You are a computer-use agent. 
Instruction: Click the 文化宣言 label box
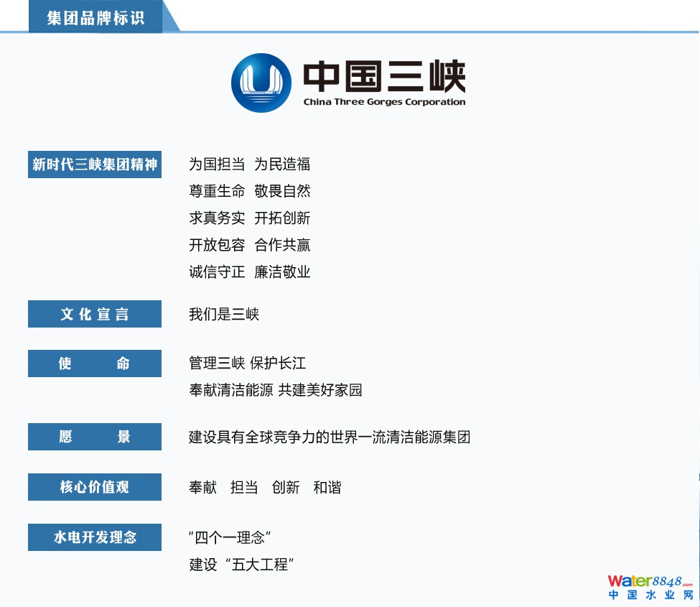click(95, 314)
